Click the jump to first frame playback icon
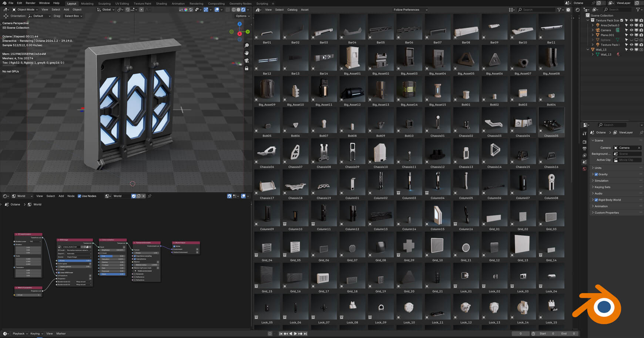Viewport: 644px width, 338px height. [281, 334]
